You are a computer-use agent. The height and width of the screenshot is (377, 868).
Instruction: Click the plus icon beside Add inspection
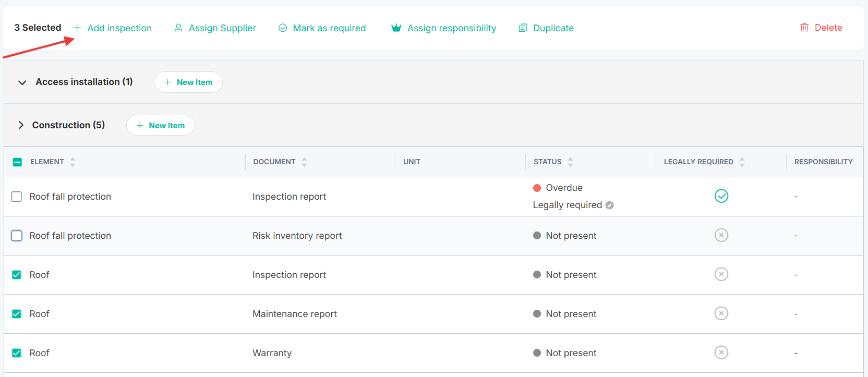[77, 28]
